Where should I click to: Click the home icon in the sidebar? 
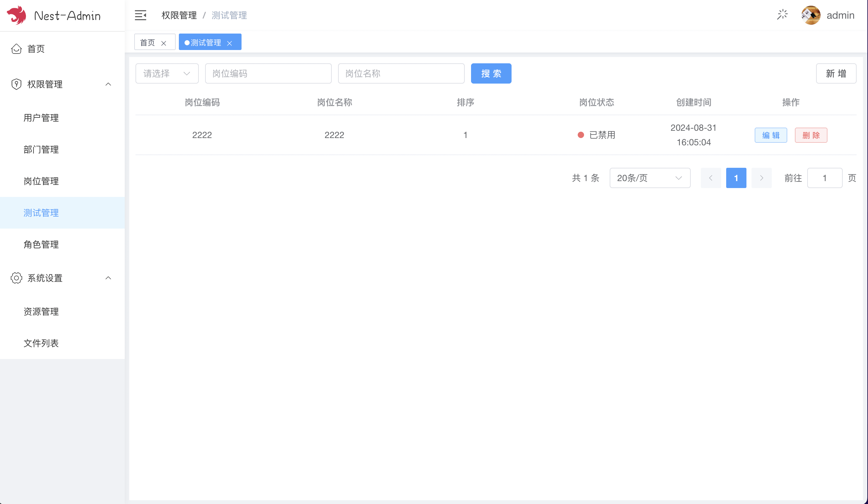(x=16, y=49)
